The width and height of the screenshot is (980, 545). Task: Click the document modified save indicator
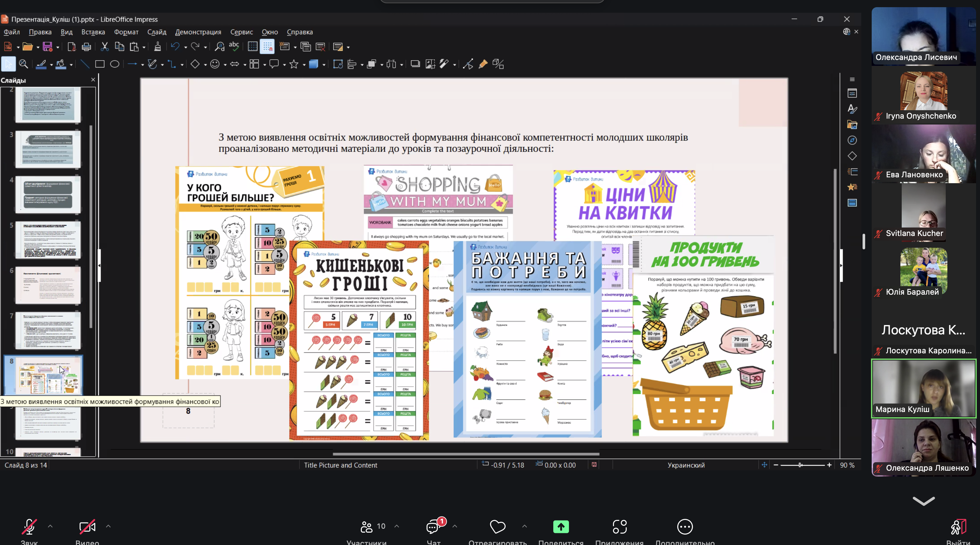click(x=594, y=464)
